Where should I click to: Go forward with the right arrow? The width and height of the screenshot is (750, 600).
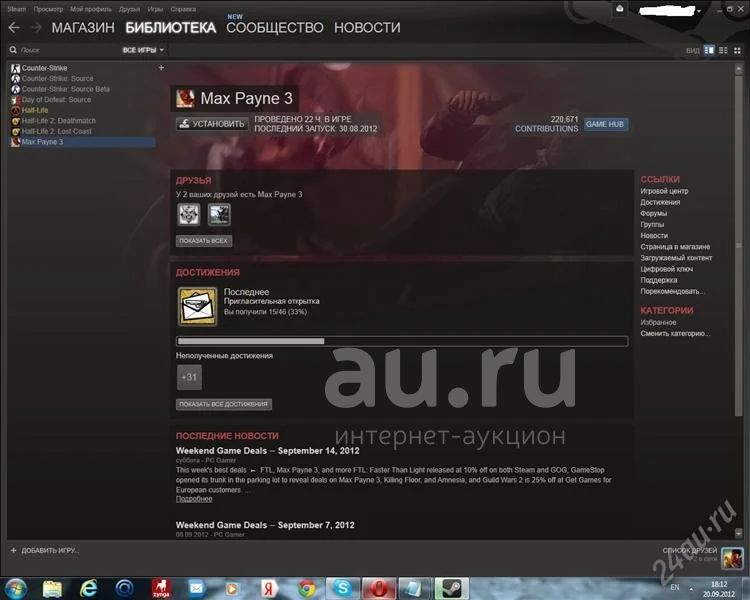pos(36,28)
